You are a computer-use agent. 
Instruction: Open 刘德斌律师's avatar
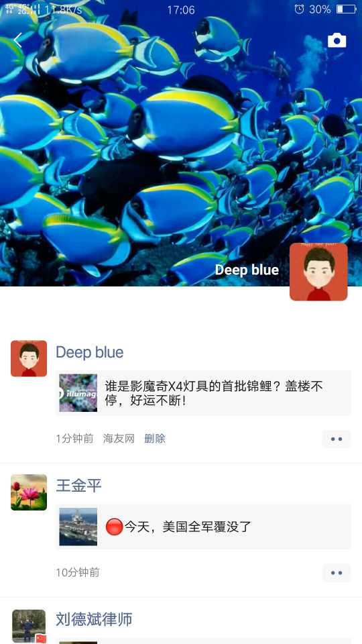click(x=29, y=627)
